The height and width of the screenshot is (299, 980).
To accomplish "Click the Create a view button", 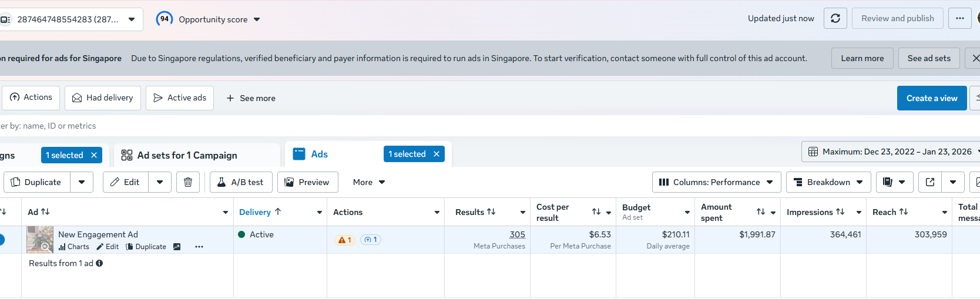I will pos(931,98).
